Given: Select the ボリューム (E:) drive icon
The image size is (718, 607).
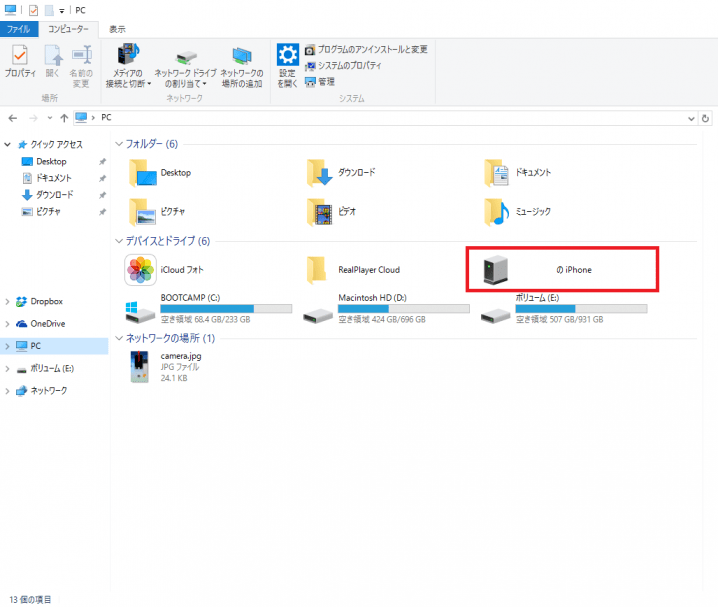Looking at the screenshot, I should [496, 315].
